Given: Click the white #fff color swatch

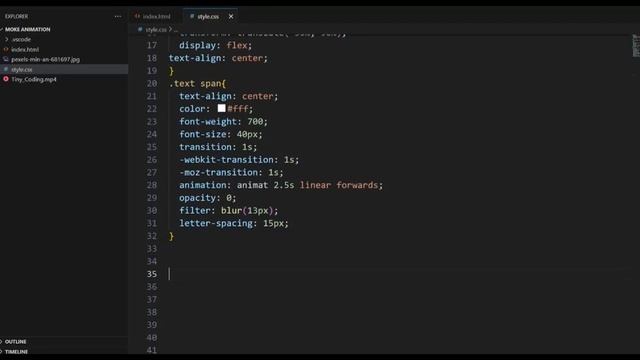Looking at the screenshot, I should click(x=221, y=108).
